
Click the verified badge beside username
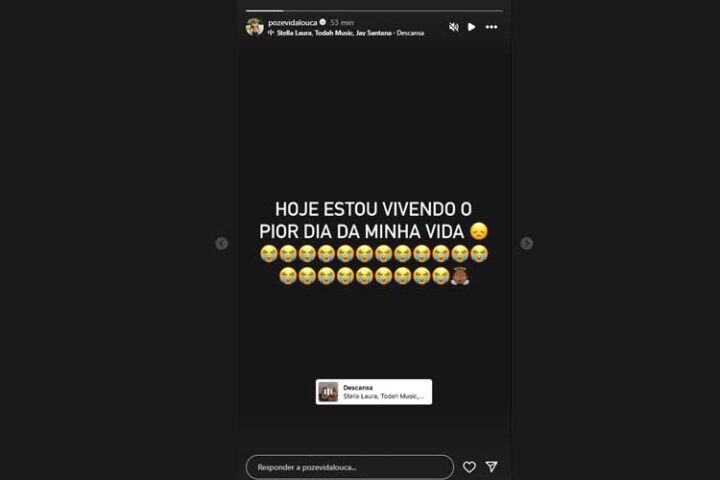click(323, 22)
